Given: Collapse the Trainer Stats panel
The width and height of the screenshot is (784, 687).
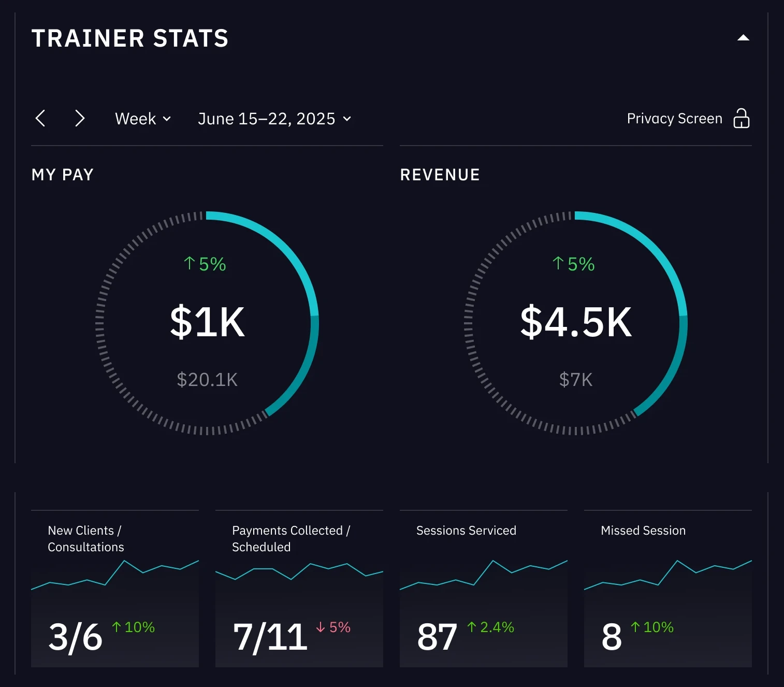Looking at the screenshot, I should coord(743,38).
